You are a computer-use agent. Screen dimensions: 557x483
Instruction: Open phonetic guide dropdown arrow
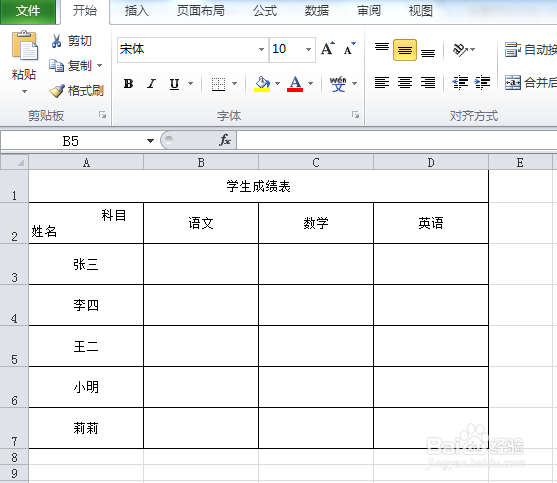coord(355,84)
